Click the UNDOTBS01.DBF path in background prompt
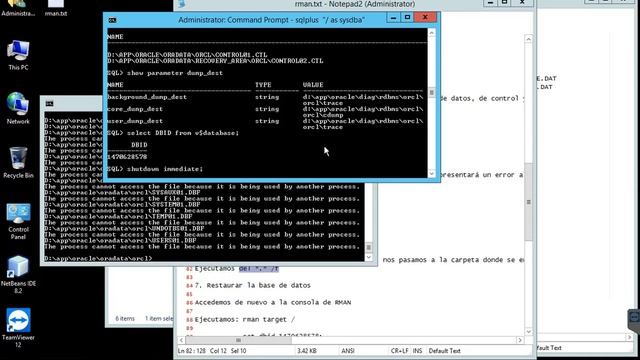Viewport: 640px width, 360px height. pyautogui.click(x=124, y=229)
